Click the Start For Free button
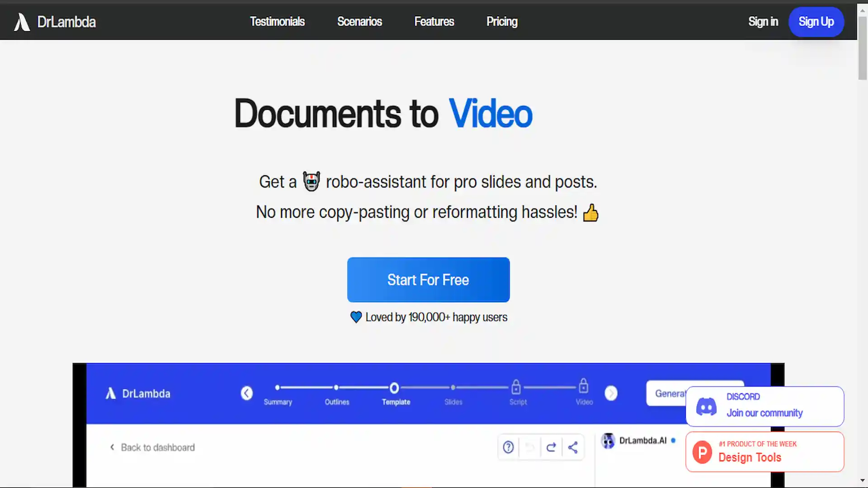Image resolution: width=868 pixels, height=488 pixels. (x=428, y=280)
